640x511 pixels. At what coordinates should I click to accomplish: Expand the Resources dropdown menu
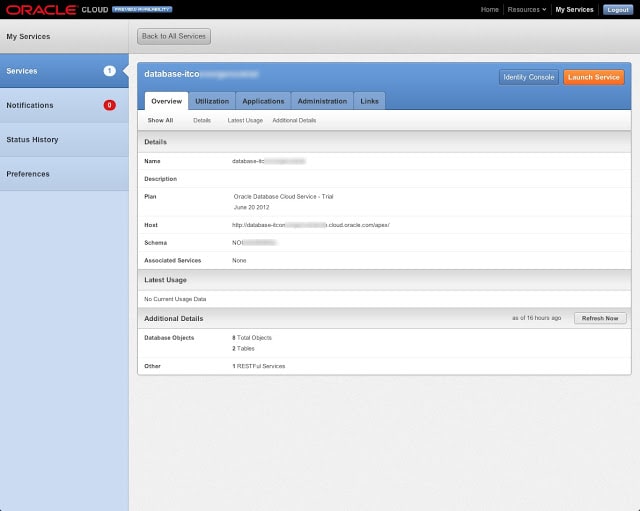tap(527, 9)
